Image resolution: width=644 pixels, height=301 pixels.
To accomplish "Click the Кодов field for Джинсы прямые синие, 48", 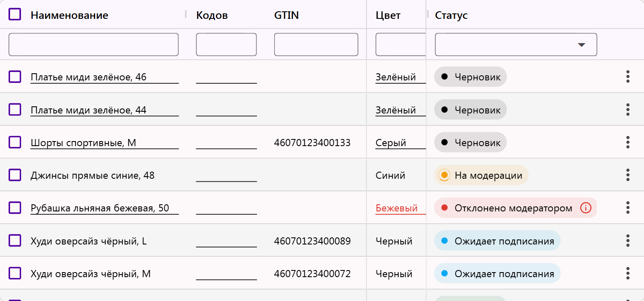I will (226, 175).
